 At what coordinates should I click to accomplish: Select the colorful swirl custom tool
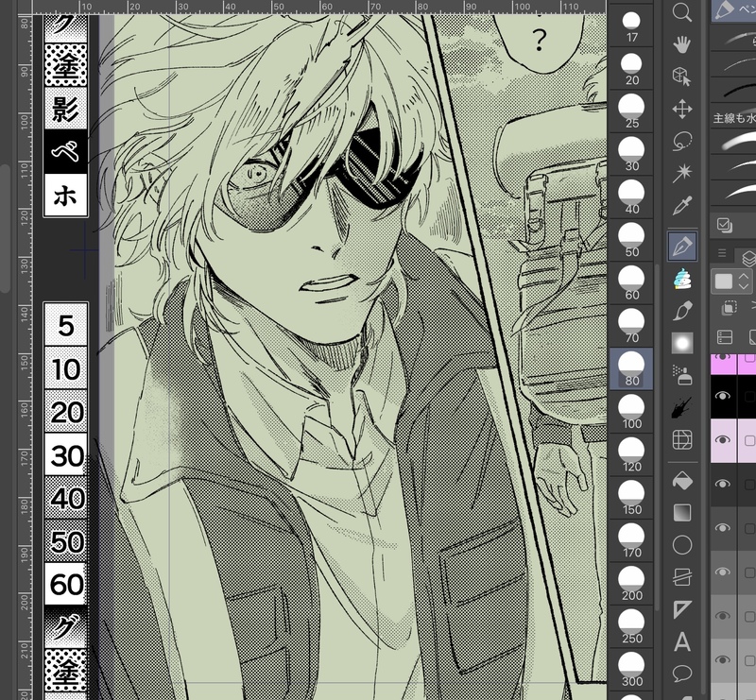coord(682,279)
